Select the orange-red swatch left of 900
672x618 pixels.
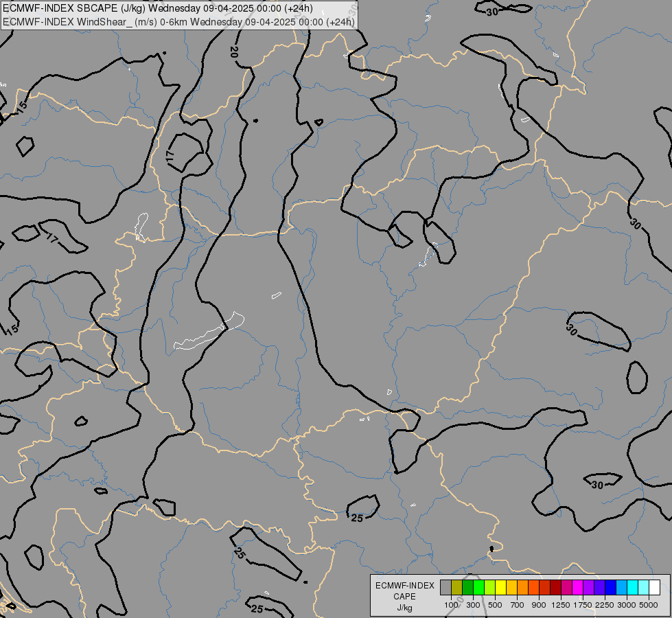(533, 587)
